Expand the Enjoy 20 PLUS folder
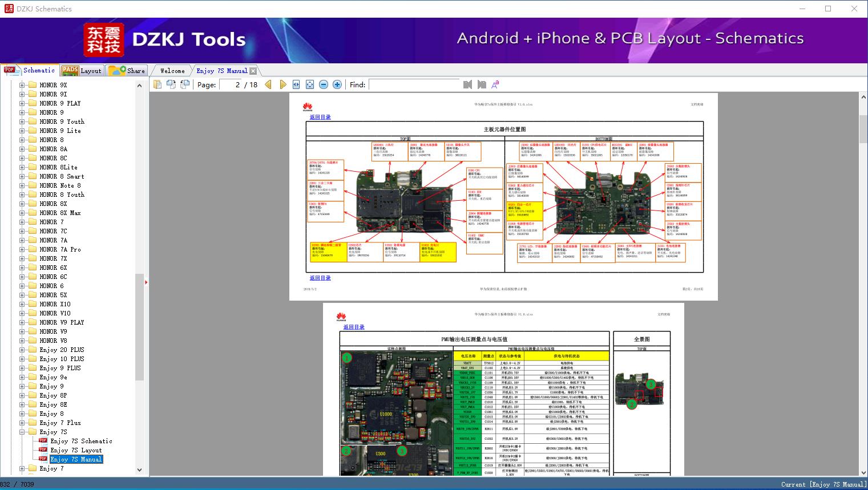 click(x=22, y=350)
